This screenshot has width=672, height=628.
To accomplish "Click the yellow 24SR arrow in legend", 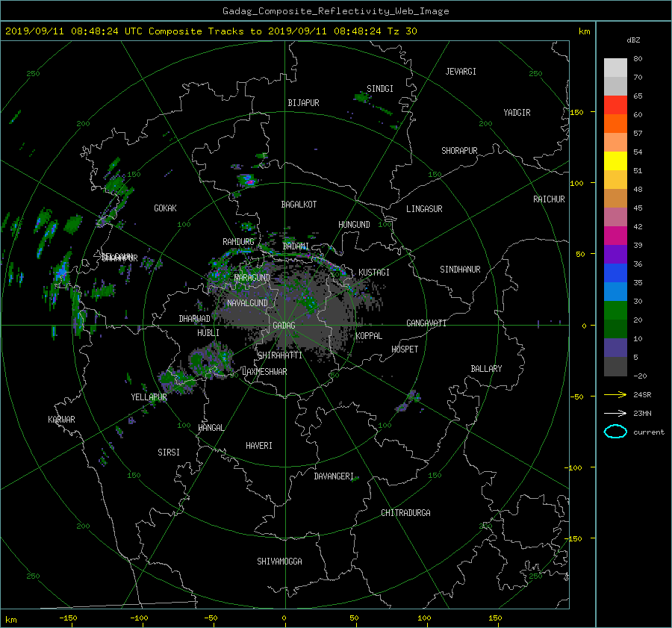I will (x=615, y=394).
